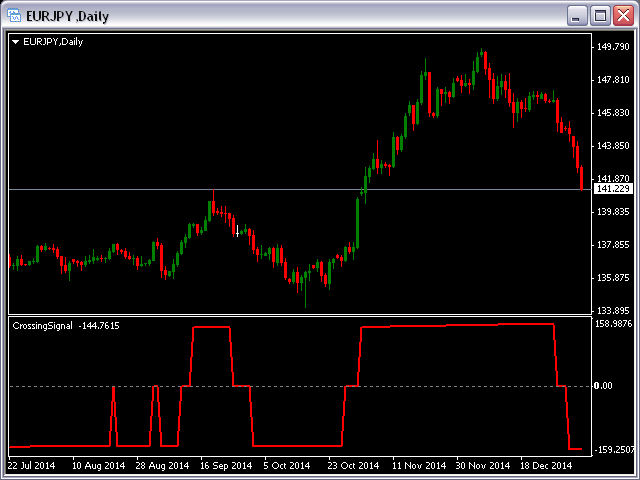This screenshot has height=480, width=640.
Task: Expand the EURJPY,Daily dropdown triangle
Action: click(16, 42)
